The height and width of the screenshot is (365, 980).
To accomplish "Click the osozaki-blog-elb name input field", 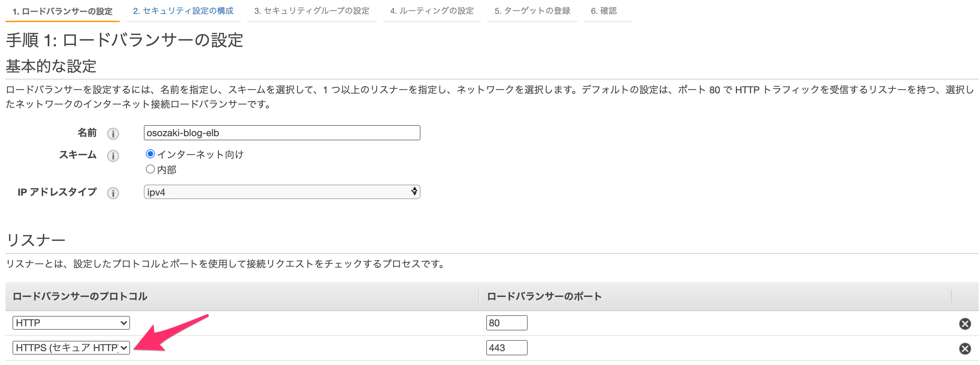I will (x=281, y=133).
